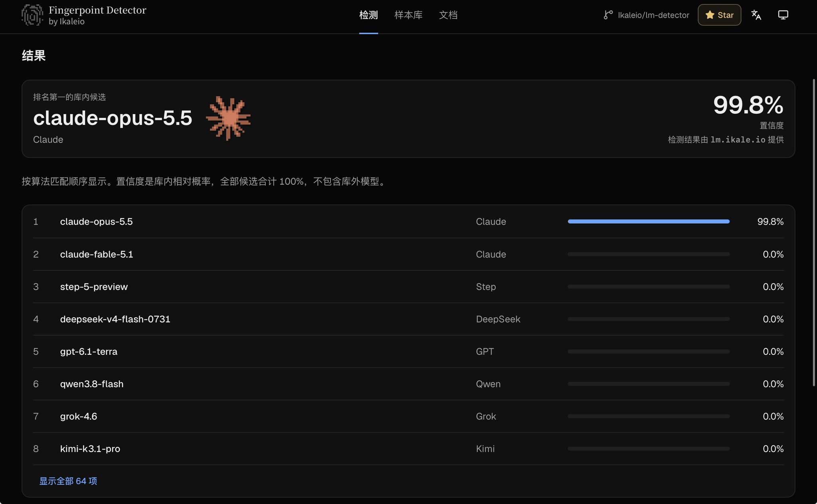
Task: Toggle the display theme monitor icon
Action: point(783,15)
